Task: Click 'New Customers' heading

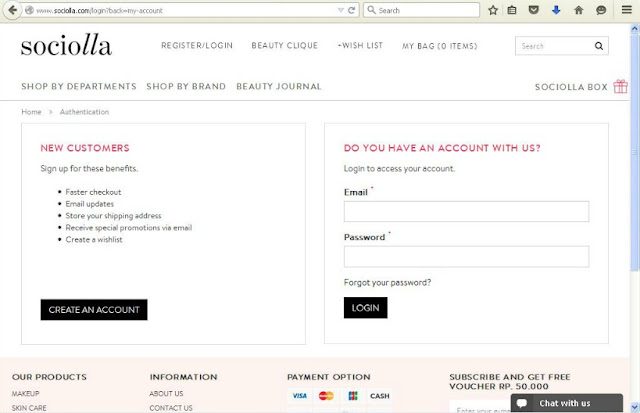Action: tap(85, 148)
